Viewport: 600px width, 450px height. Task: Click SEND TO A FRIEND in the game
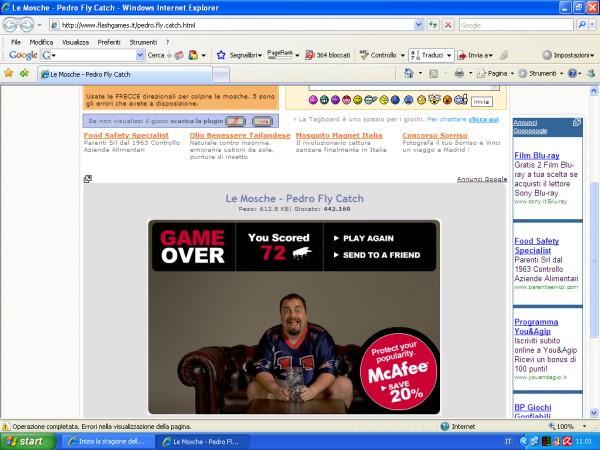(377, 255)
